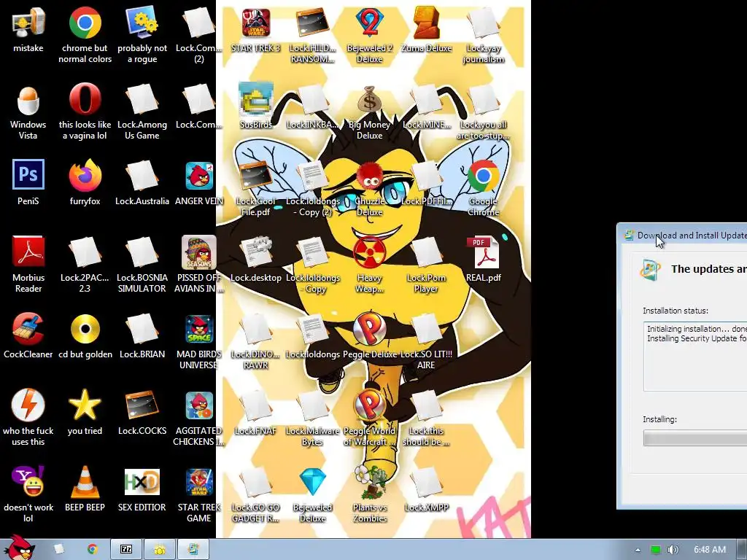Open Peggle World of Warcraft icon
747x560 pixels.
pyautogui.click(x=370, y=405)
